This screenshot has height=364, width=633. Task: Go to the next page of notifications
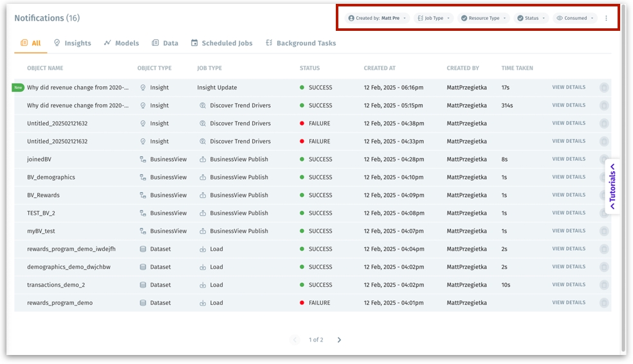click(x=339, y=340)
